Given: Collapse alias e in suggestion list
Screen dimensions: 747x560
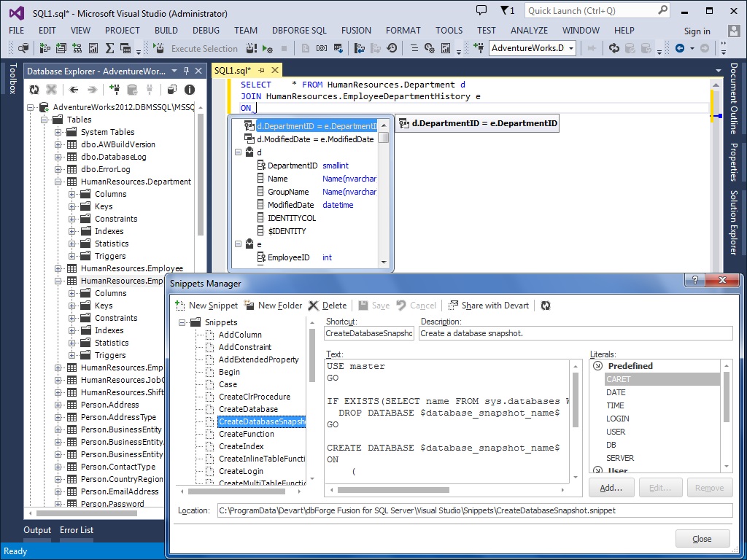Looking at the screenshot, I should point(239,244).
